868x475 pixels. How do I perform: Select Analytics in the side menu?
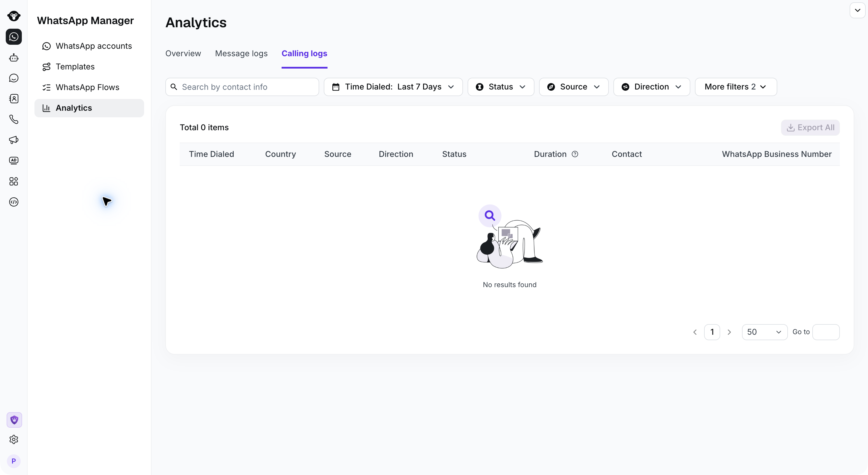point(89,108)
